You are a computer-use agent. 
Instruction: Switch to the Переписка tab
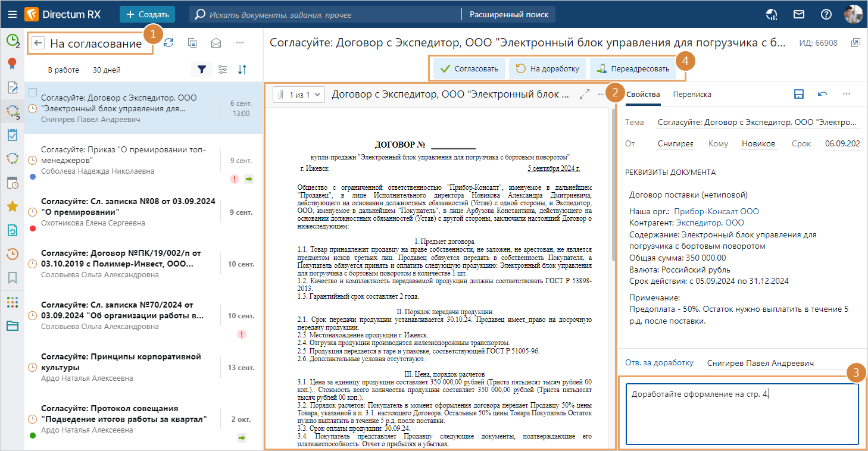point(692,94)
